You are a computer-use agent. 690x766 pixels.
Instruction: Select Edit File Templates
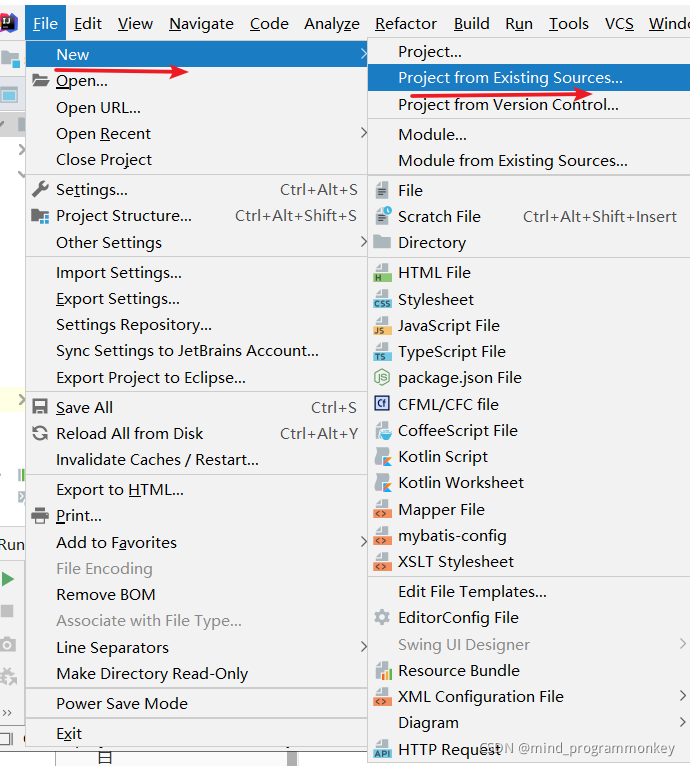(x=529, y=592)
